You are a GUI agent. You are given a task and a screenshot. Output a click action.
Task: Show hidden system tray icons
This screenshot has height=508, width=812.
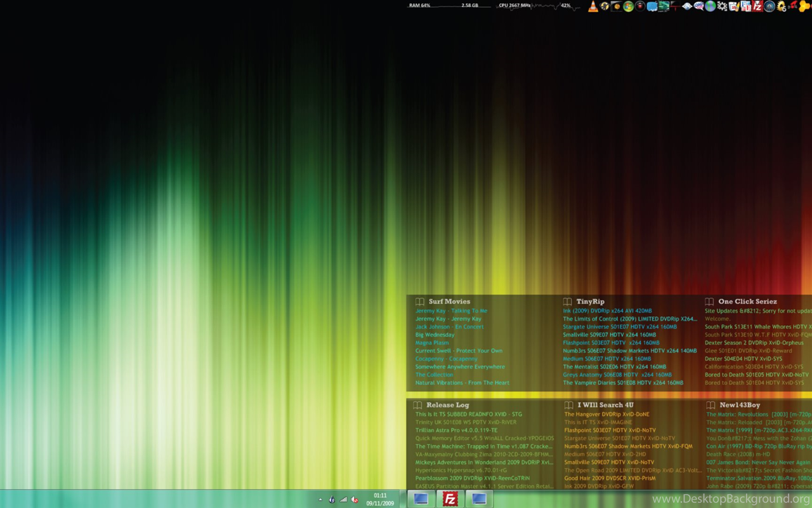click(x=320, y=500)
